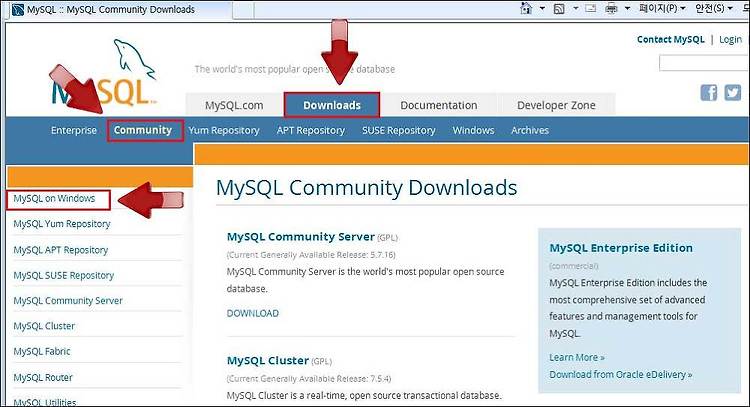This screenshot has height=407, width=750.
Task: Open the Facebook icon link
Action: click(x=709, y=92)
